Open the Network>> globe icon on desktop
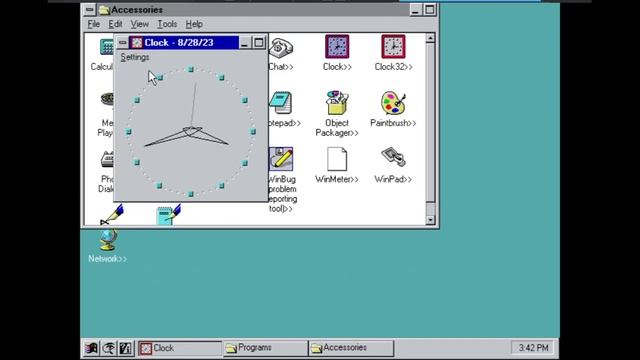 108,240
